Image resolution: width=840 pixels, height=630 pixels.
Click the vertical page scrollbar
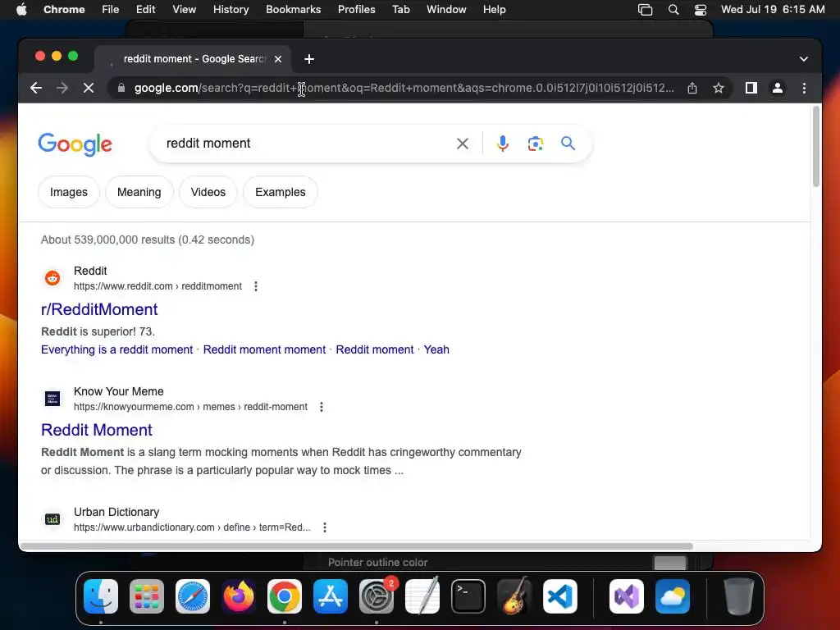click(x=816, y=146)
